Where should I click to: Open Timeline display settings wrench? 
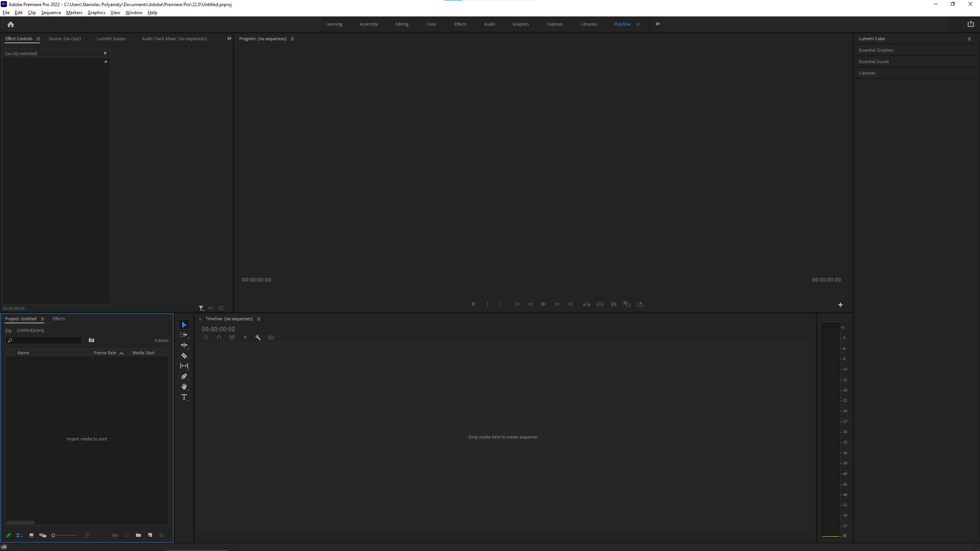(258, 337)
